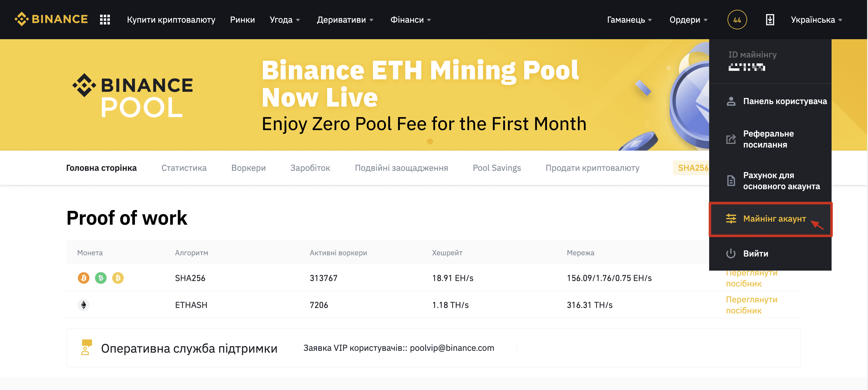Click the Алгоритм column header
Image resolution: width=868 pixels, height=390 pixels.
click(191, 253)
